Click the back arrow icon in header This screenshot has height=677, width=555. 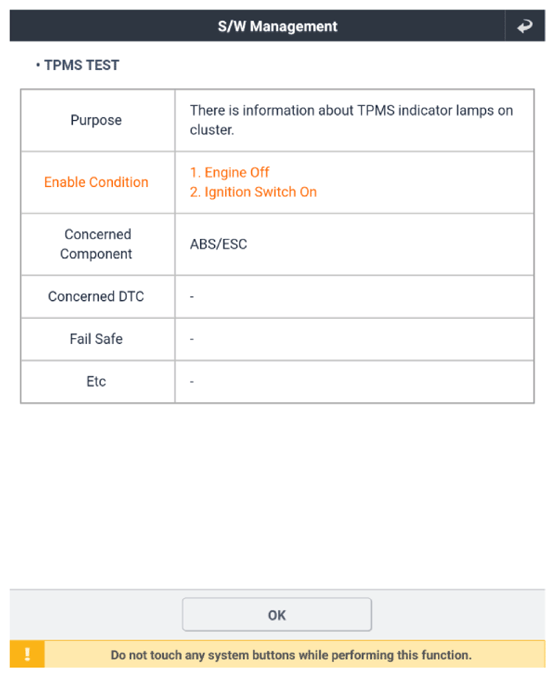pos(525,26)
